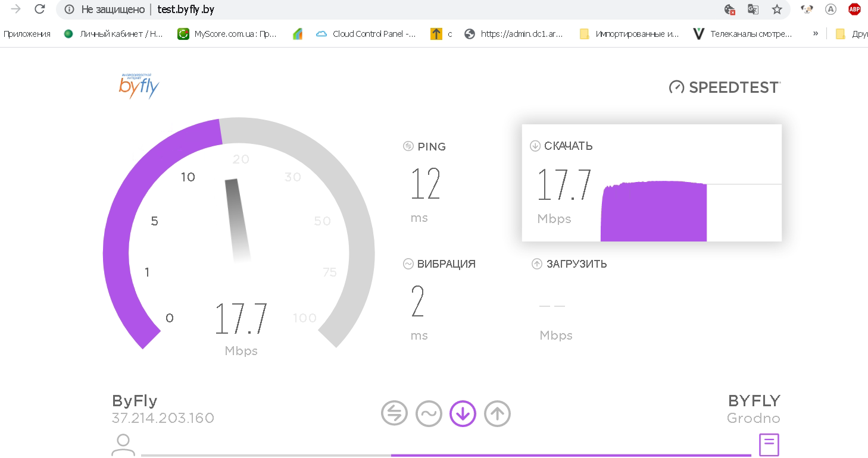Image resolution: width=868 pixels, height=458 pixels.
Task: Reload the page
Action: tap(40, 10)
